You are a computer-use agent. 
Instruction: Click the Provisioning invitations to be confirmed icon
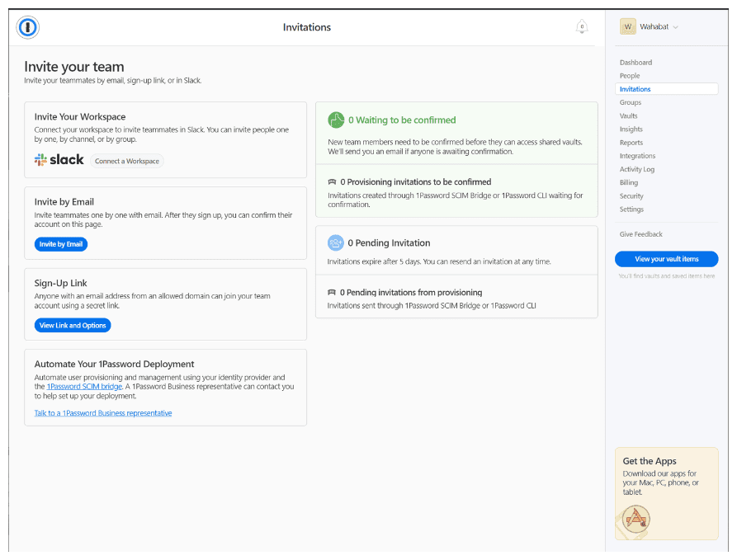point(332,181)
